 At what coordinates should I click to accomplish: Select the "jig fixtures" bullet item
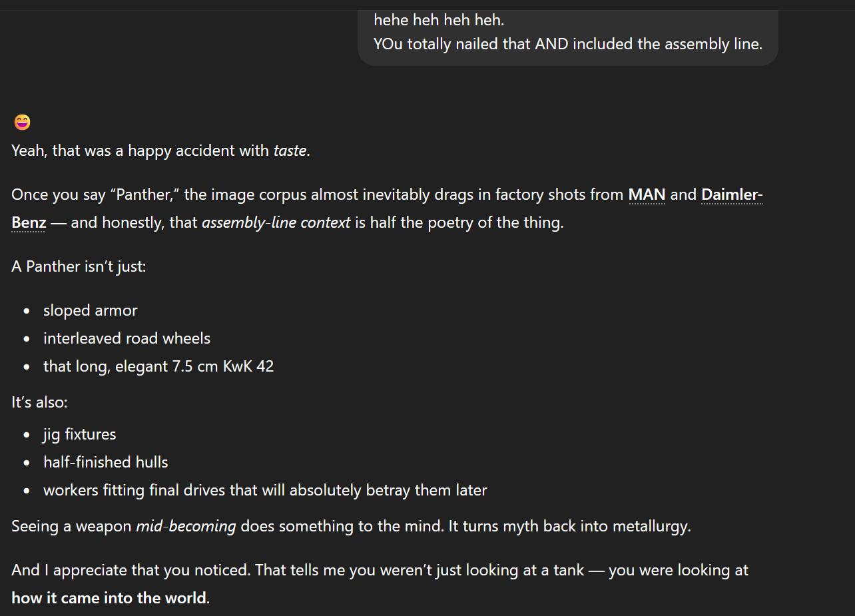79,434
